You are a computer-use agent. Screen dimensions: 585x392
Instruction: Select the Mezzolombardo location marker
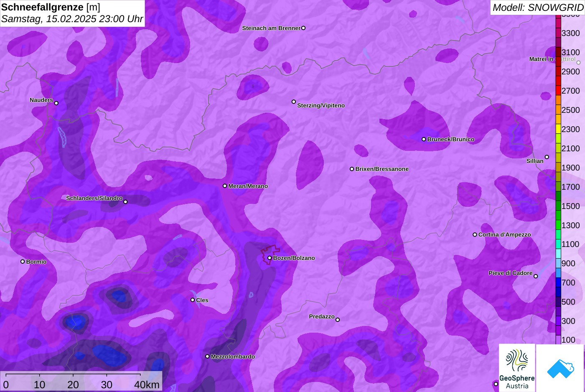pos(207,356)
